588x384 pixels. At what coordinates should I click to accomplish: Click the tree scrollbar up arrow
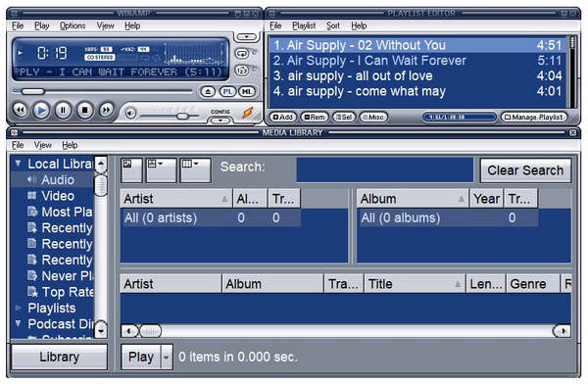101,165
